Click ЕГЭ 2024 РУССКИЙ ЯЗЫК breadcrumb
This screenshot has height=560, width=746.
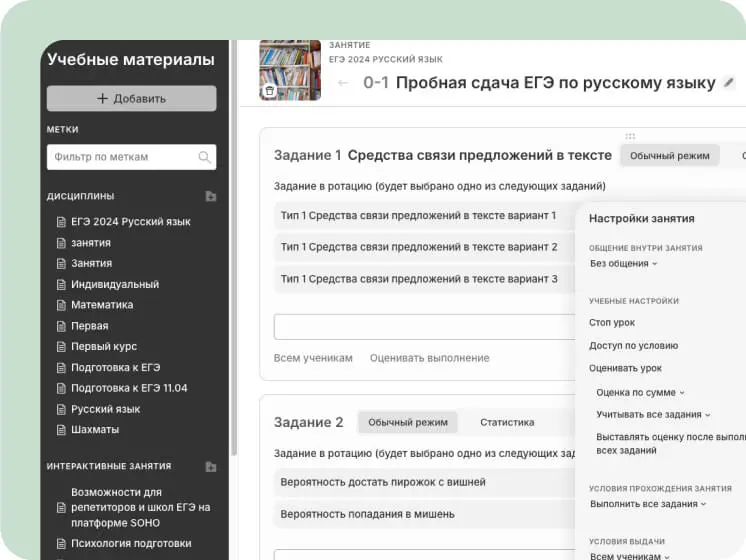(386, 59)
